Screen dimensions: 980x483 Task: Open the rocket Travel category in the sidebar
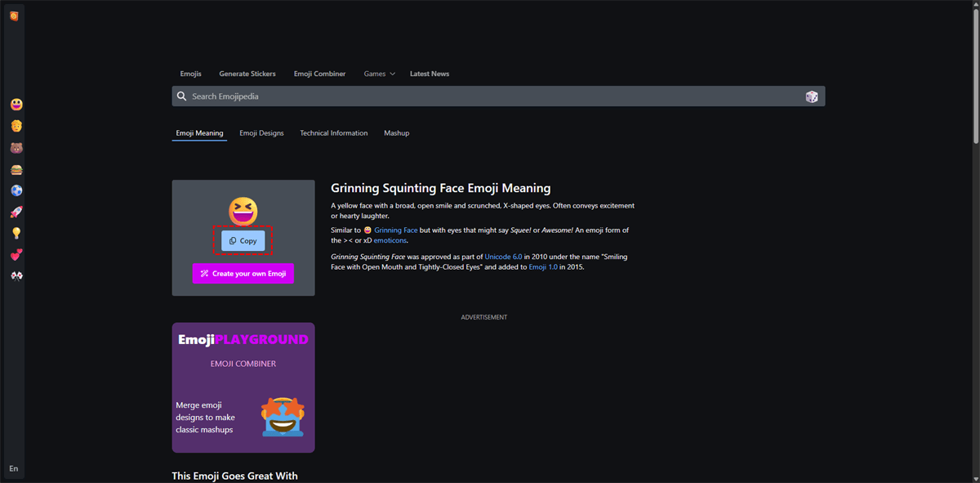[16, 212]
